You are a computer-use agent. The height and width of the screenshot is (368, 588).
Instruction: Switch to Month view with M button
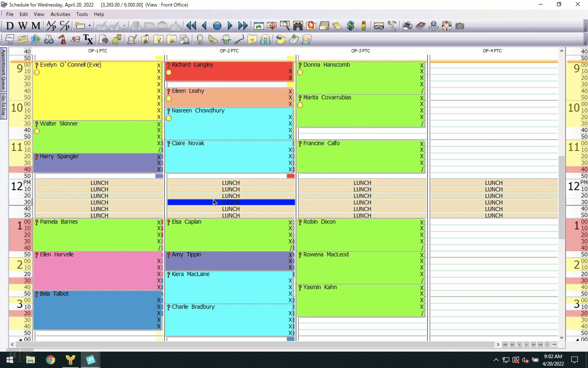[36, 26]
